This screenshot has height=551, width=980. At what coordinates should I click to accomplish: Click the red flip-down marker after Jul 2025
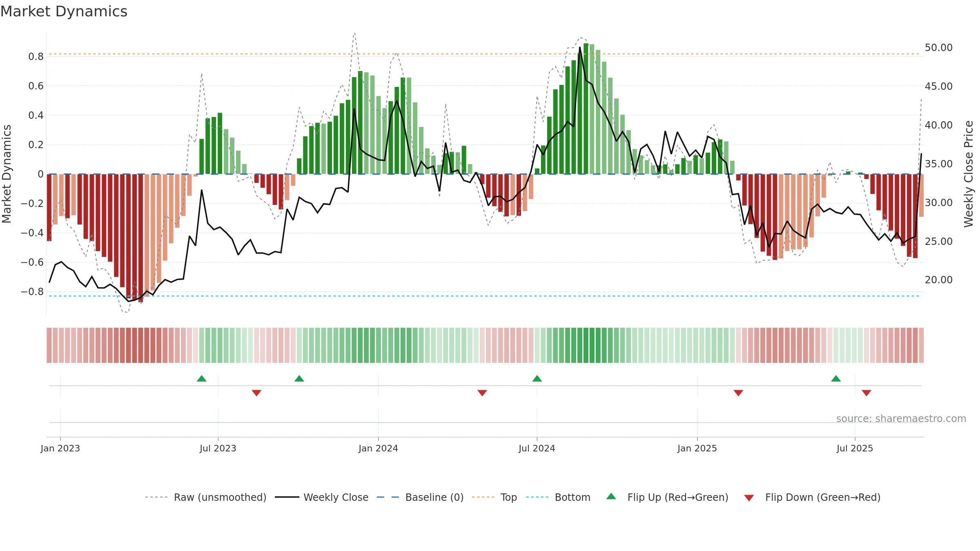tap(866, 393)
